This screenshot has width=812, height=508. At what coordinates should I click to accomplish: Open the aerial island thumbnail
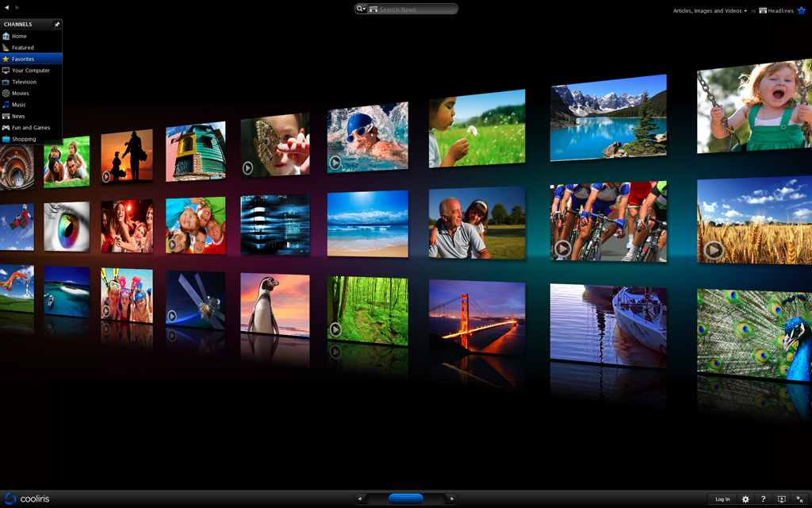(67, 292)
